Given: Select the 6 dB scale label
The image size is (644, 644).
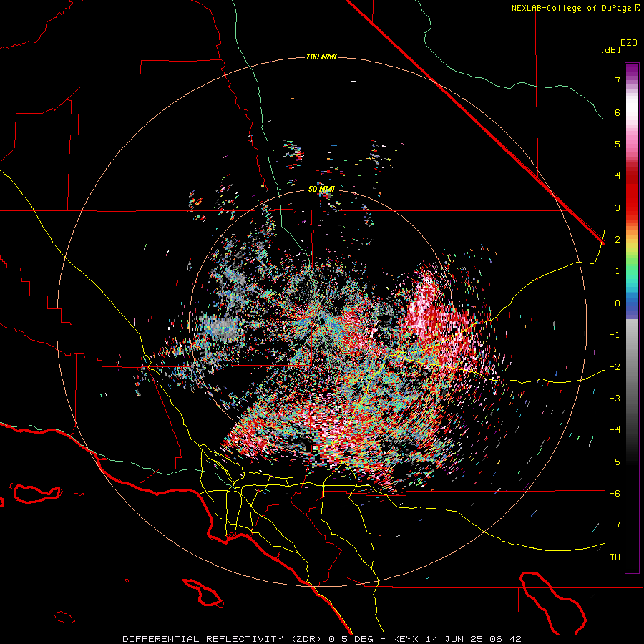Looking at the screenshot, I should 618,112.
